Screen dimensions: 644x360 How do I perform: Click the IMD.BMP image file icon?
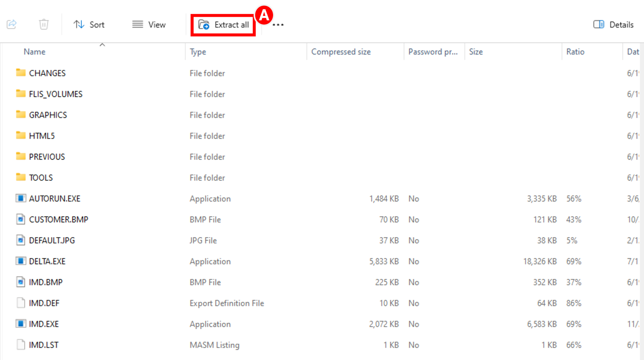point(21,282)
